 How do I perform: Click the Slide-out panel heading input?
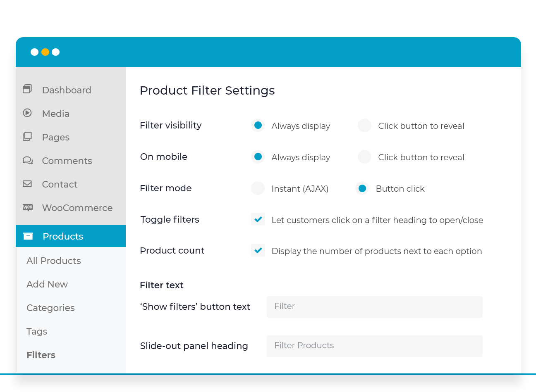[374, 346]
